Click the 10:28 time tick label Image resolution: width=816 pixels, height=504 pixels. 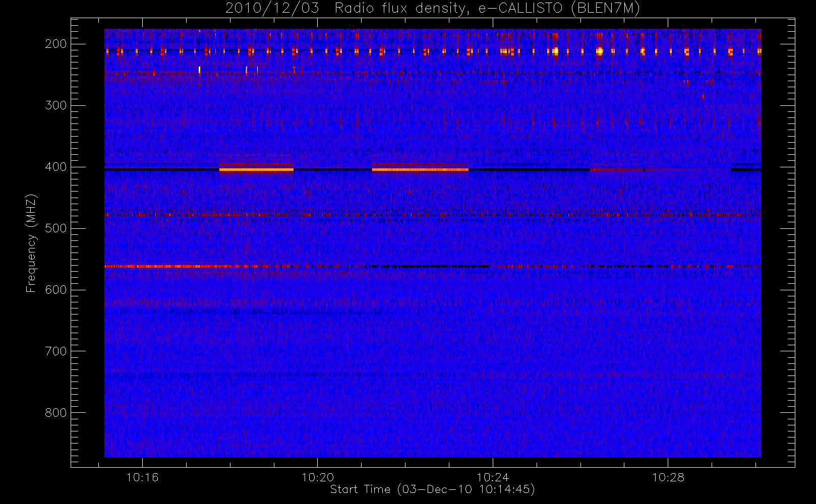pyautogui.click(x=668, y=477)
